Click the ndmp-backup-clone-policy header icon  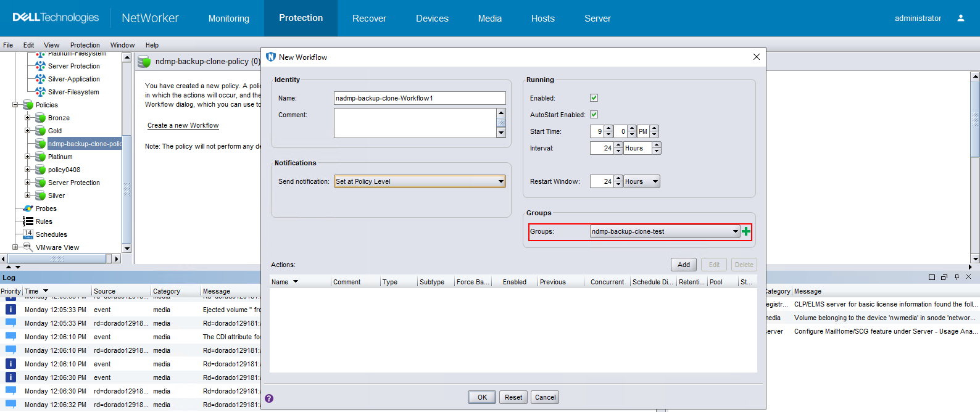(x=144, y=62)
